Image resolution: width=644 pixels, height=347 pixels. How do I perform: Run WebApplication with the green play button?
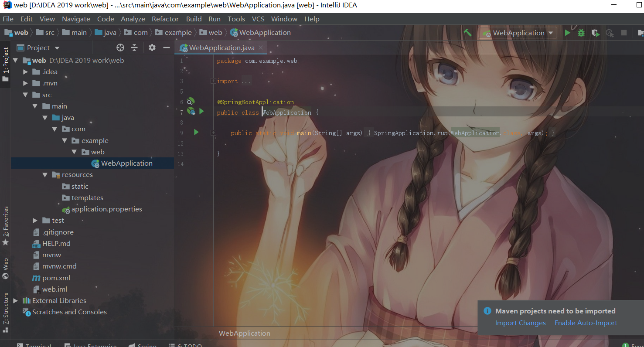[x=567, y=33]
